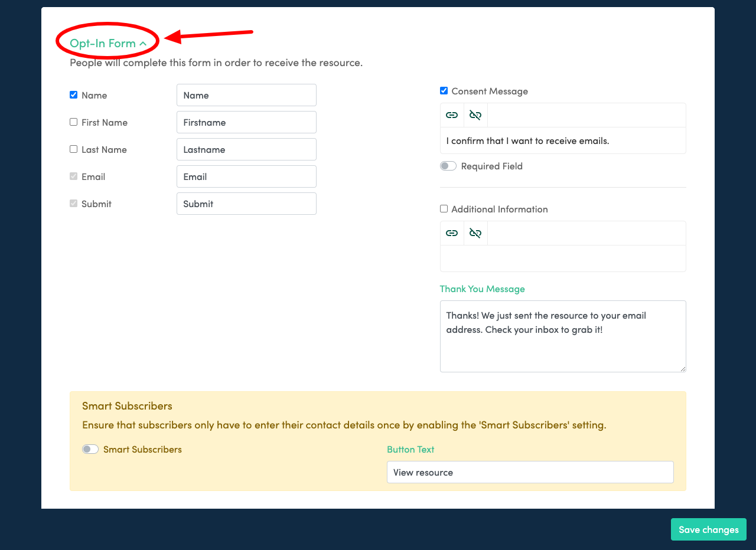The image size is (756, 550).
Task: Click the Email input field
Action: click(x=246, y=176)
